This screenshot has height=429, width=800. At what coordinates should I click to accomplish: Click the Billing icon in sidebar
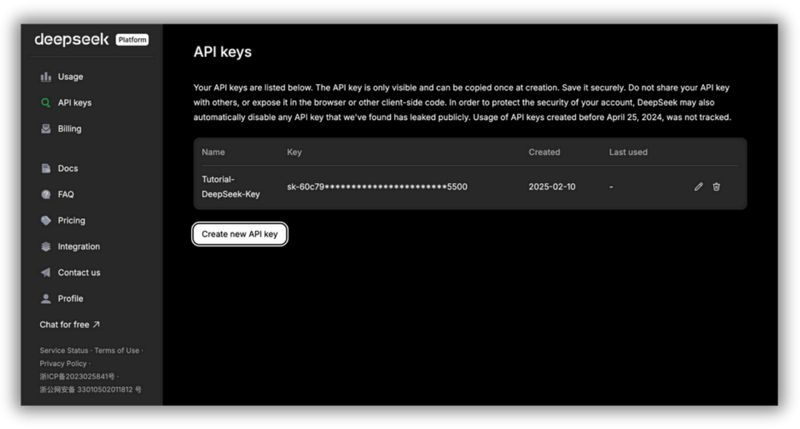tap(46, 129)
